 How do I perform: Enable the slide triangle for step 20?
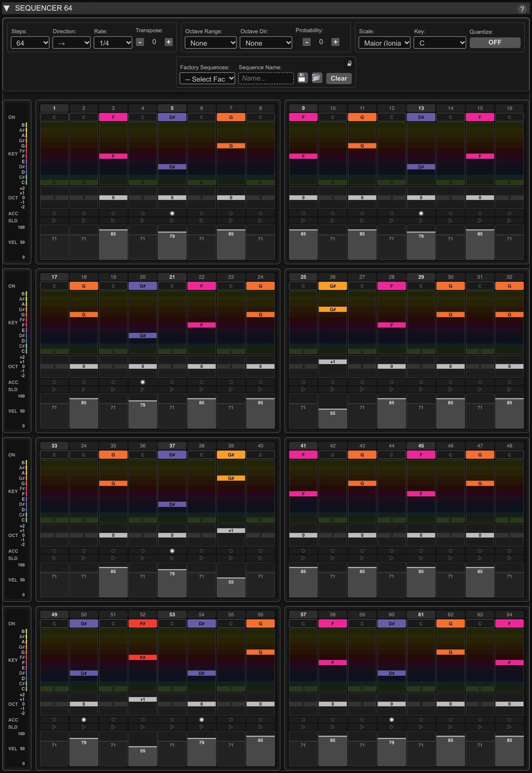click(x=143, y=389)
